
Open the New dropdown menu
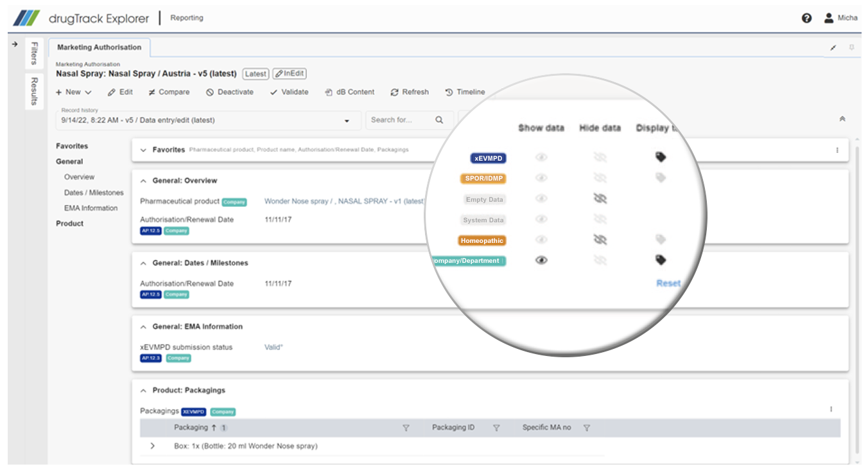click(x=74, y=92)
